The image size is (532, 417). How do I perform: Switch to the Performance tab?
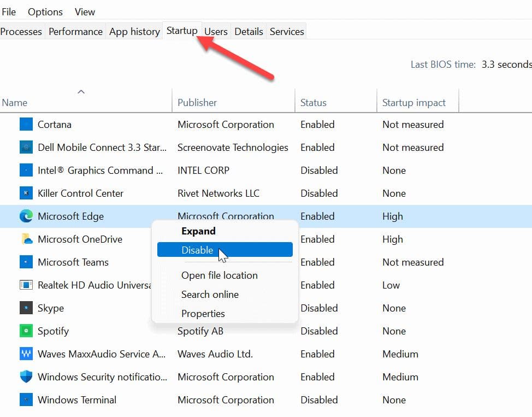click(75, 32)
